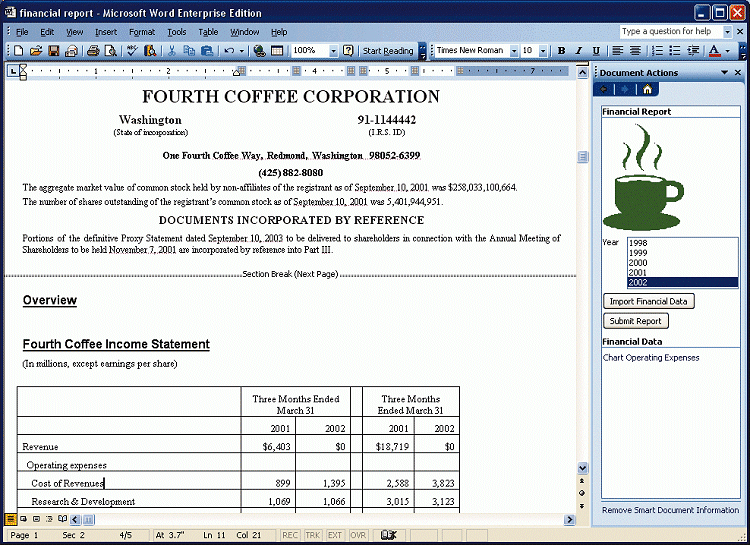
Task: Print the document via printer icon
Action: tap(93, 51)
